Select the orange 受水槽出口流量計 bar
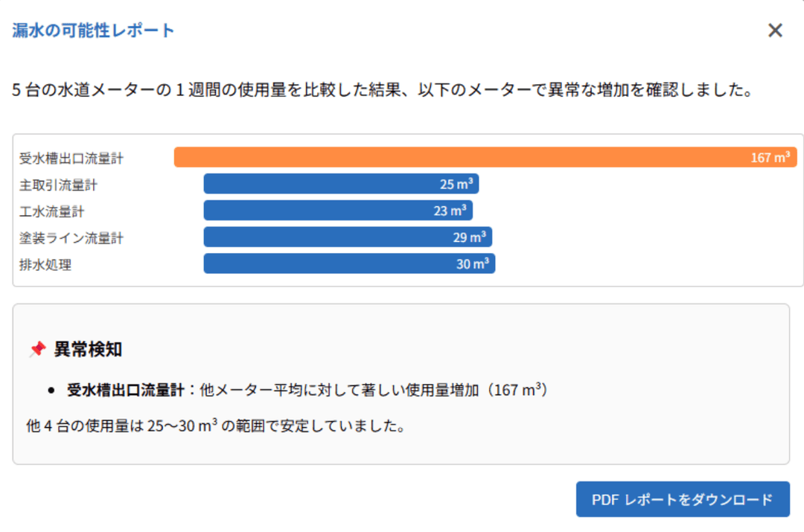 [484, 157]
